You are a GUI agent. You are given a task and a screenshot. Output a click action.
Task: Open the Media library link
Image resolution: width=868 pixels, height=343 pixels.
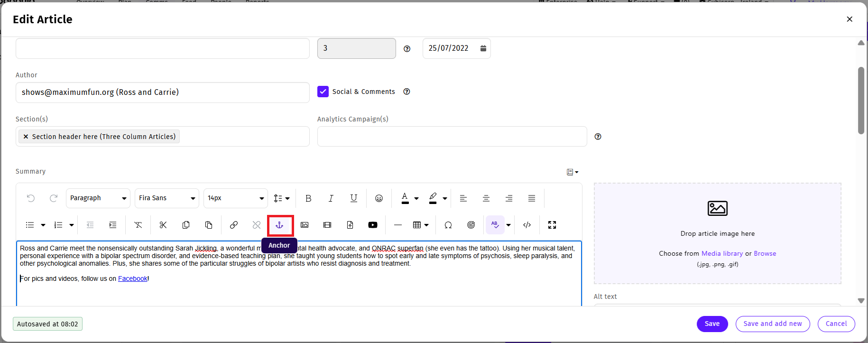722,254
